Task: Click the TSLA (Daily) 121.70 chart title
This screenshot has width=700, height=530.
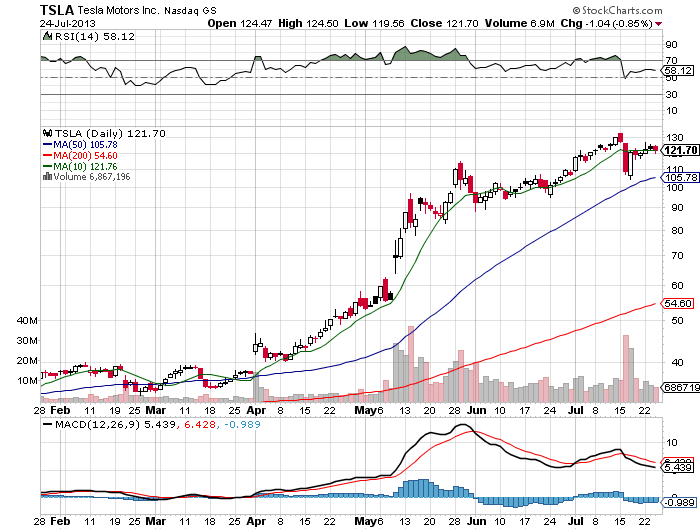Action: point(110,134)
